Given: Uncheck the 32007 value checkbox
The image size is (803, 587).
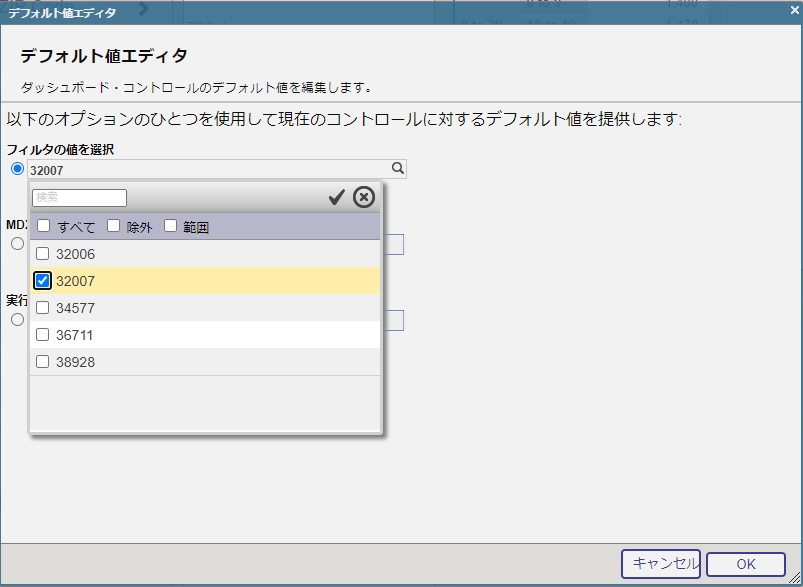Looking at the screenshot, I should pyautogui.click(x=43, y=281).
